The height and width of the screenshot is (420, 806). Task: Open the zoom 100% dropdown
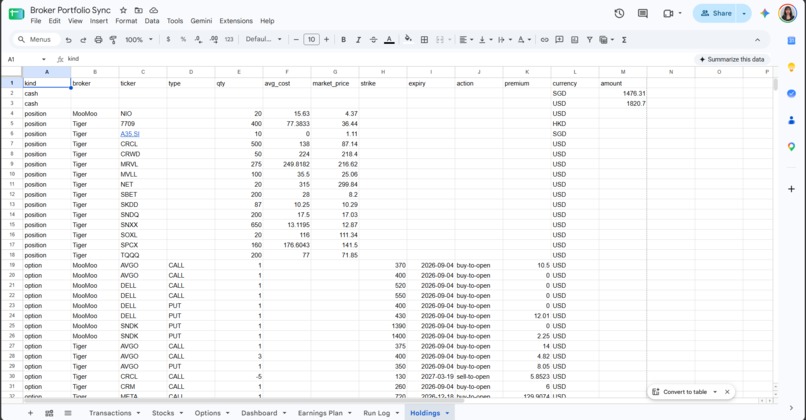point(139,40)
